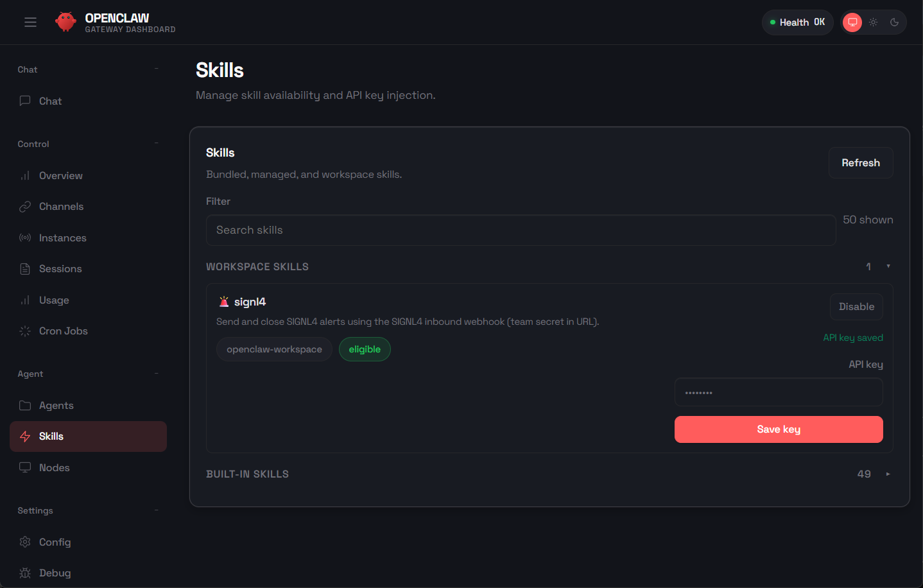Open the Overview page
Screen dimensions: 923x588
[x=60, y=176]
